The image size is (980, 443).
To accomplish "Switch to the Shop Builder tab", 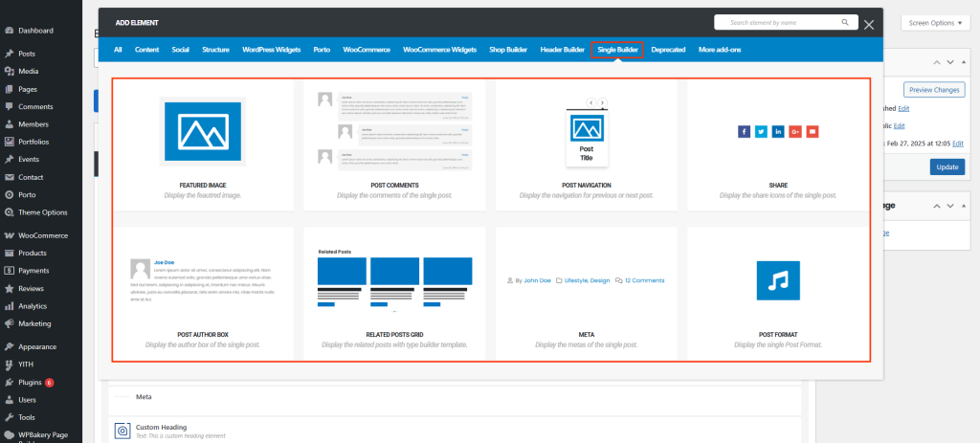I will (508, 50).
